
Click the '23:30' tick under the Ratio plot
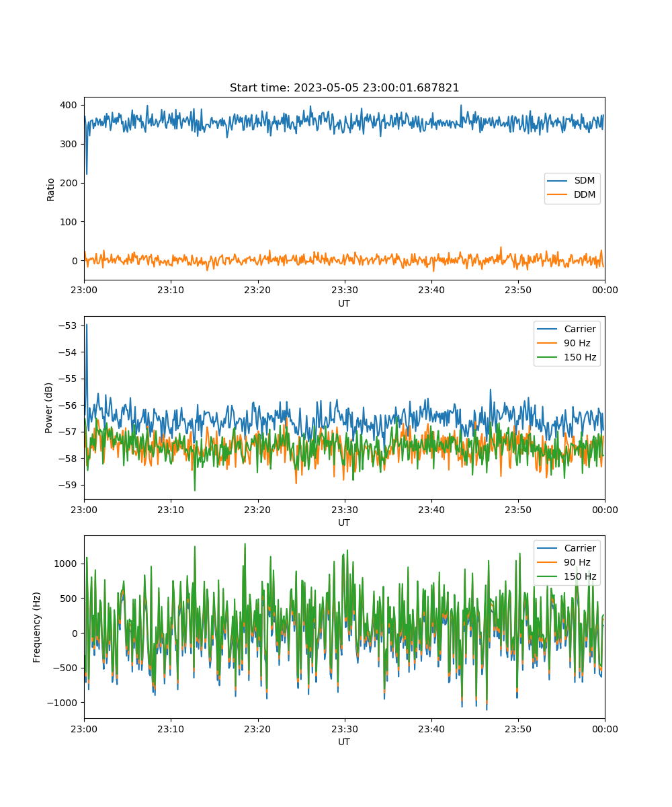click(x=344, y=290)
